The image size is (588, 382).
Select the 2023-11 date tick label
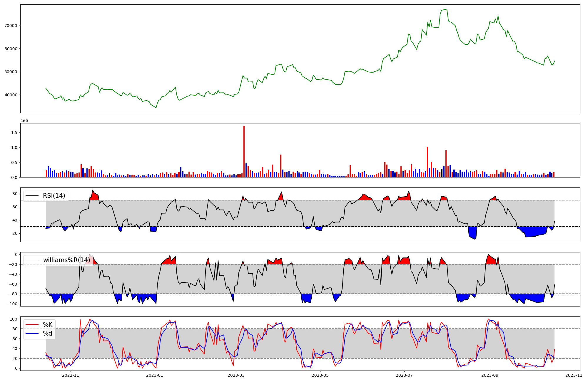click(x=574, y=375)
